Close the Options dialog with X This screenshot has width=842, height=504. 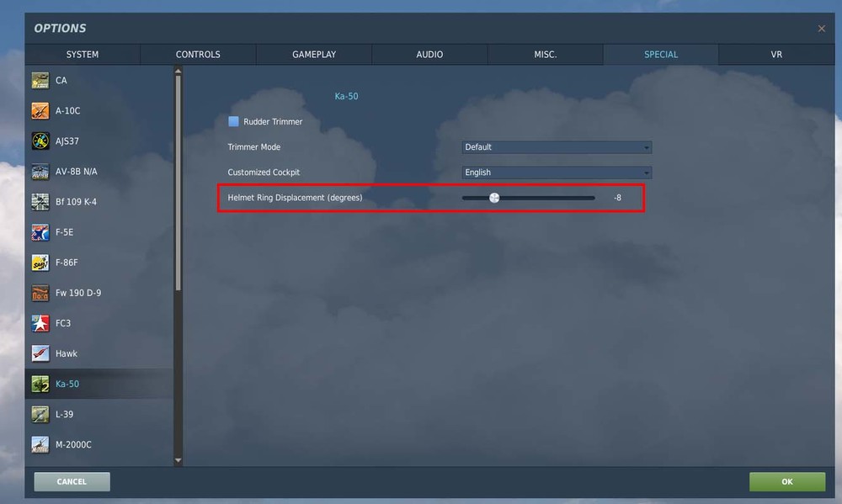coord(822,29)
